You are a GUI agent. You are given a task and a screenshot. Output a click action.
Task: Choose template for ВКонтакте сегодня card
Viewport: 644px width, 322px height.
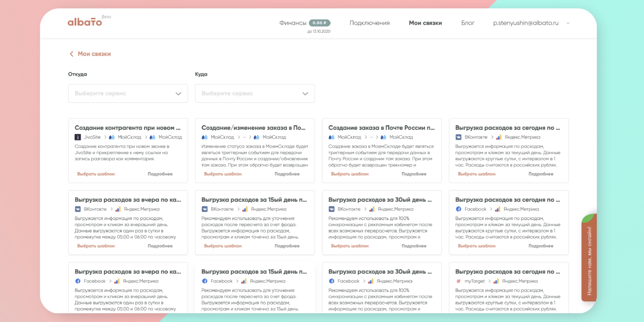tap(477, 174)
